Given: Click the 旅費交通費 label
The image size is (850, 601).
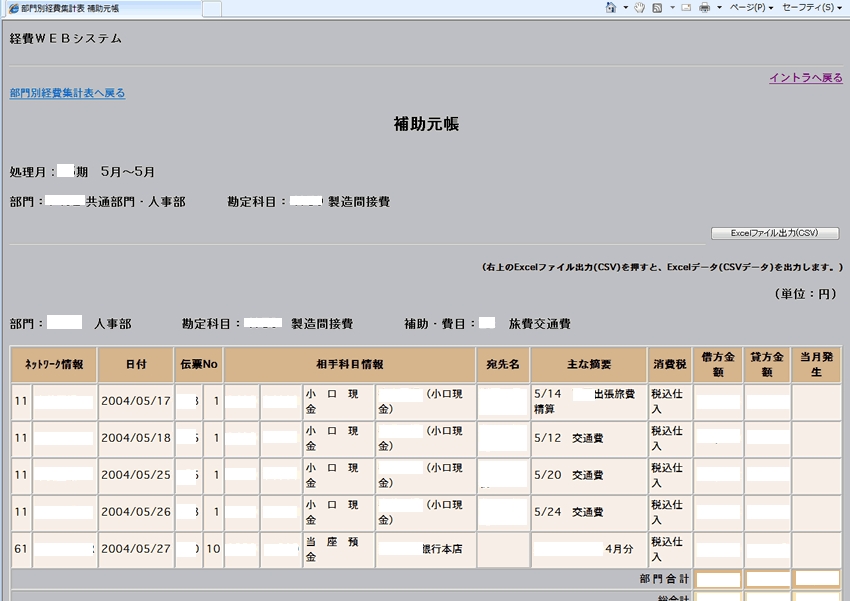Looking at the screenshot, I should coord(539,324).
